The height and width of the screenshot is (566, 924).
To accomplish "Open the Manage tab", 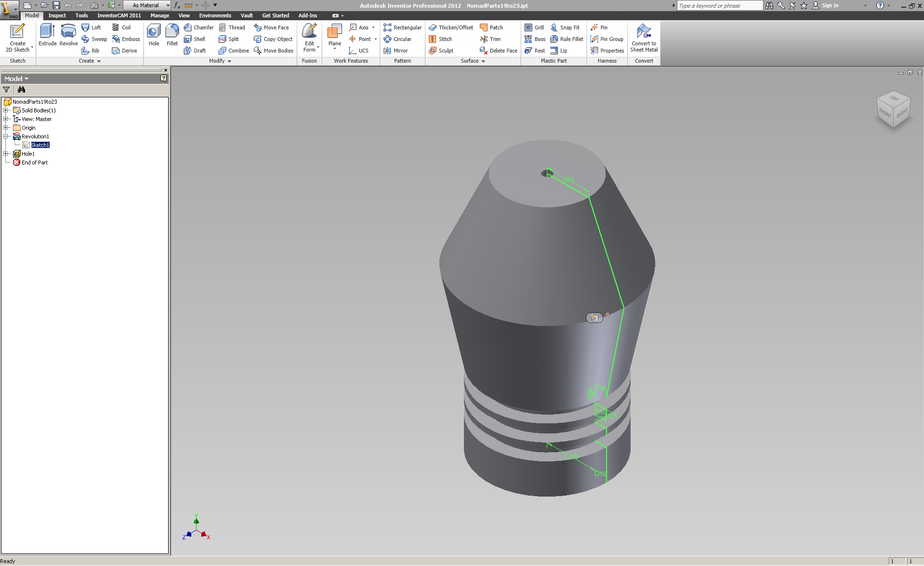I will click(159, 15).
